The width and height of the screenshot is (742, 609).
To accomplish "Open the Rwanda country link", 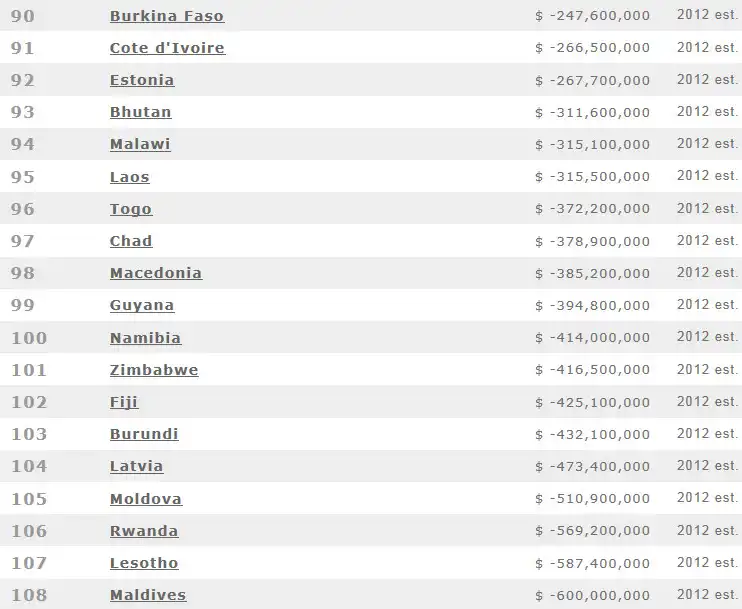I will 144,531.
